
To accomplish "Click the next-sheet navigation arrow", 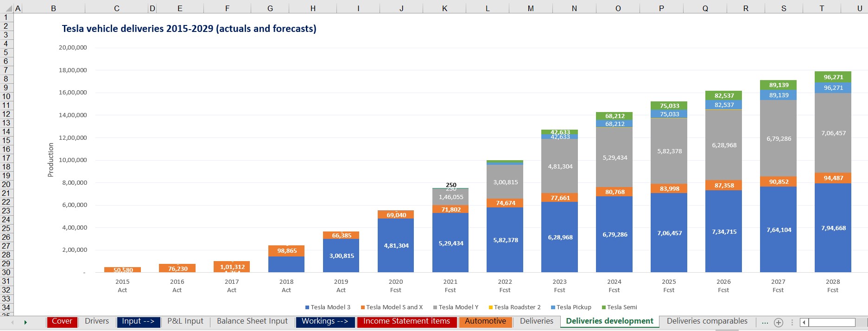I will click(x=25, y=322).
